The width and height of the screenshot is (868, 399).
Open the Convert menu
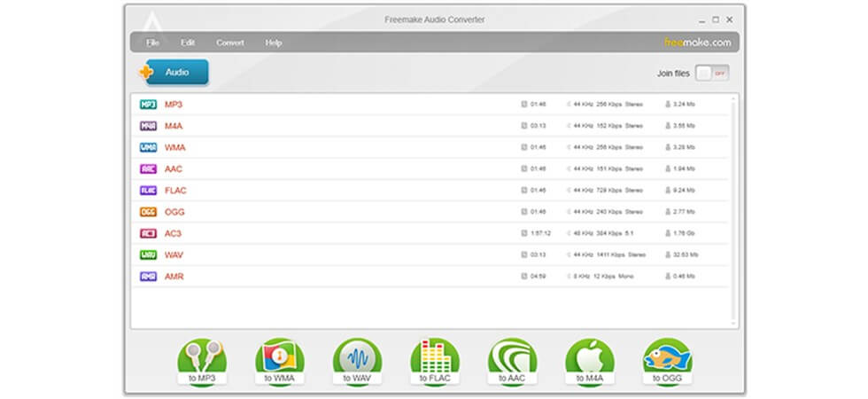point(230,43)
